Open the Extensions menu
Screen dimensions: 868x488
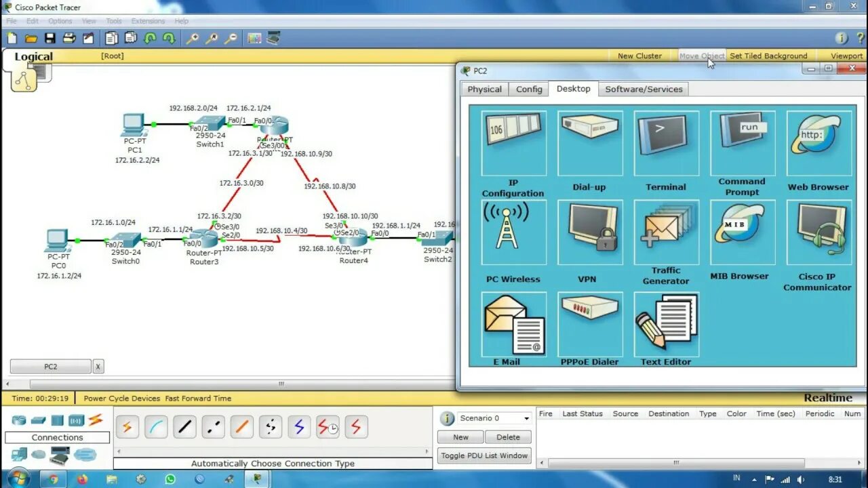(x=148, y=21)
